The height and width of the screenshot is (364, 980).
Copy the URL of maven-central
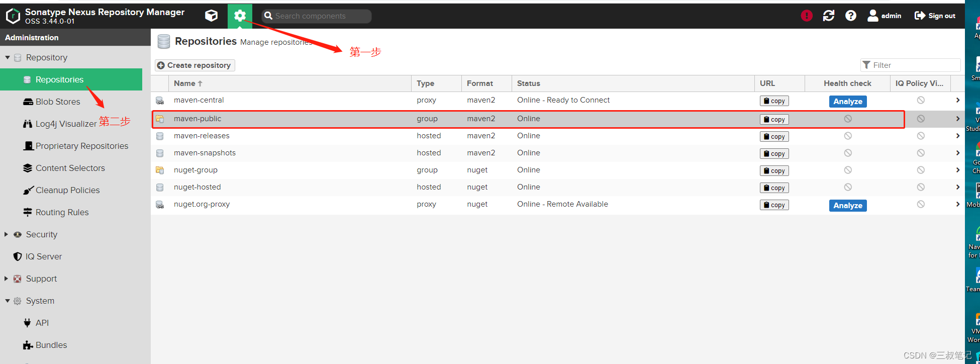point(774,101)
